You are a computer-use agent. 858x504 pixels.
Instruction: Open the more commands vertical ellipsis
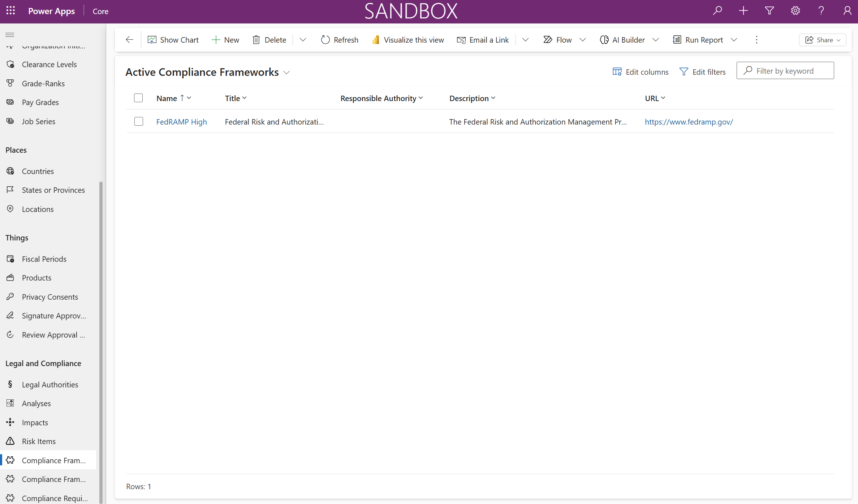pyautogui.click(x=756, y=40)
